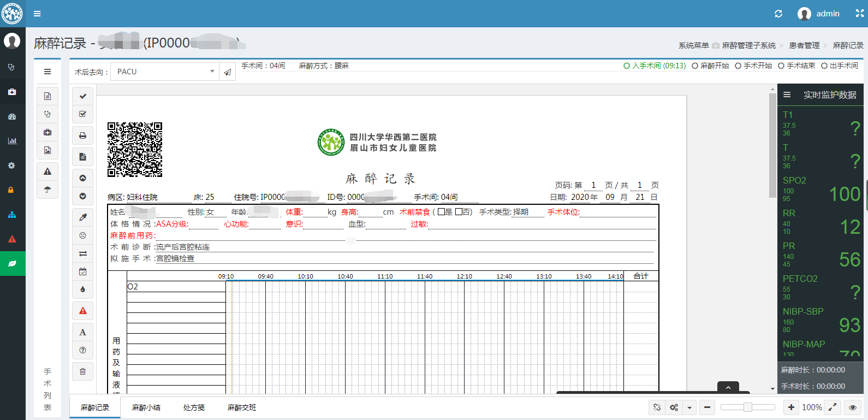This screenshot has width=868, height=420.
Task: Switch to the 麻醉交班 tab
Action: pyautogui.click(x=242, y=407)
